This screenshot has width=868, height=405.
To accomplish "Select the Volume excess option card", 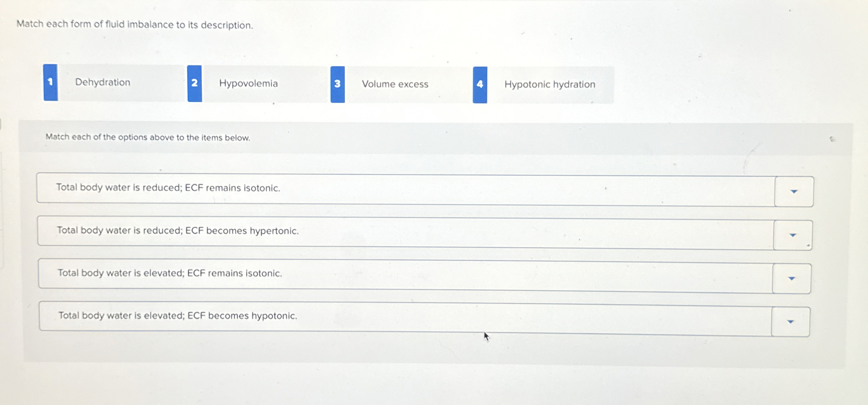I will [400, 84].
